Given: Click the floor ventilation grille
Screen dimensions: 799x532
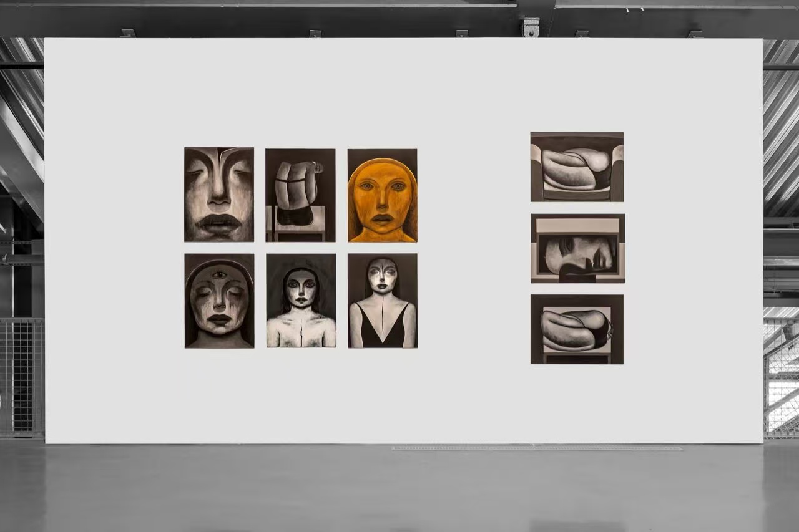Looking at the screenshot, I should (x=537, y=448).
